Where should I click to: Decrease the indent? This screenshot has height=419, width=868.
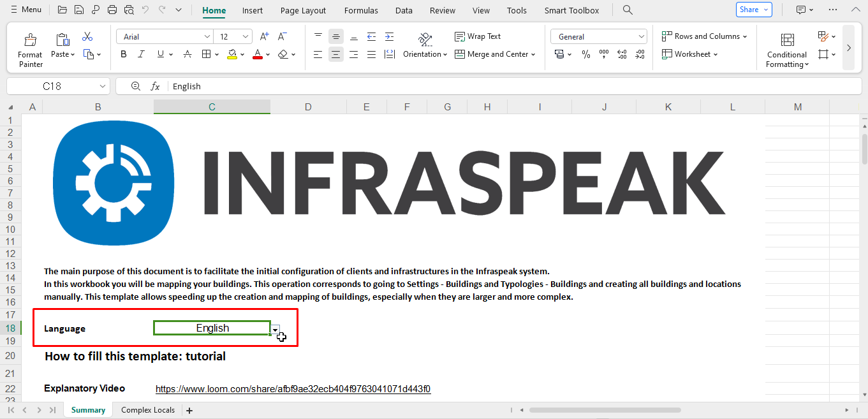click(x=372, y=36)
